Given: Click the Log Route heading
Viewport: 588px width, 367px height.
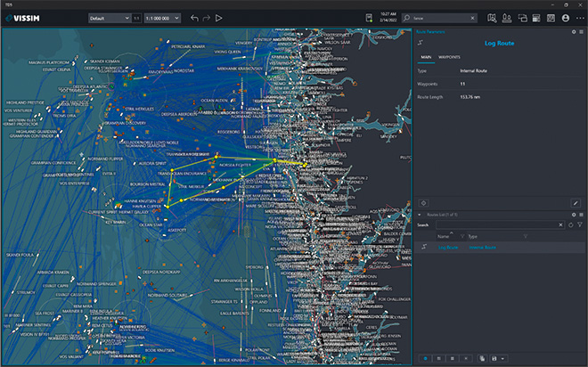Looking at the screenshot, I should tap(499, 43).
